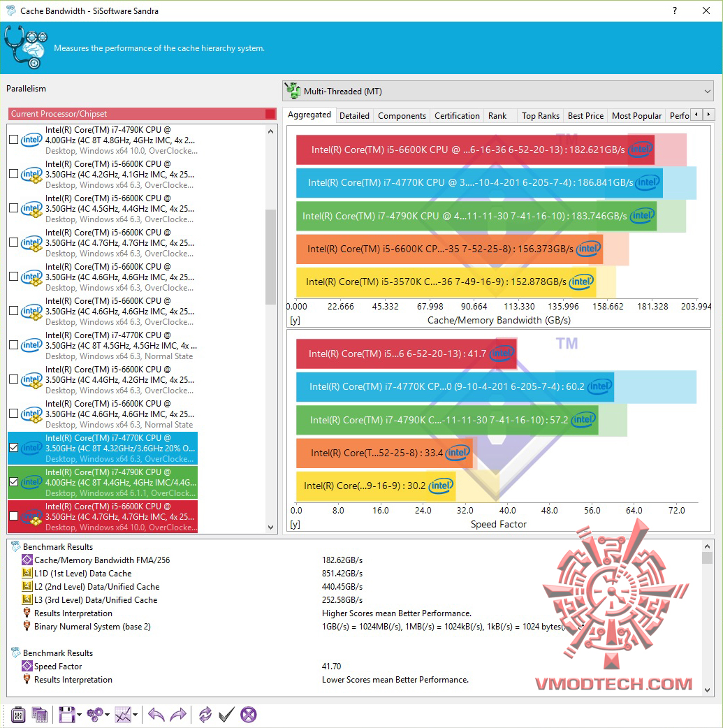Click the tab strip scroll-right arrow
This screenshot has width=723, height=728.
pyautogui.click(x=708, y=114)
